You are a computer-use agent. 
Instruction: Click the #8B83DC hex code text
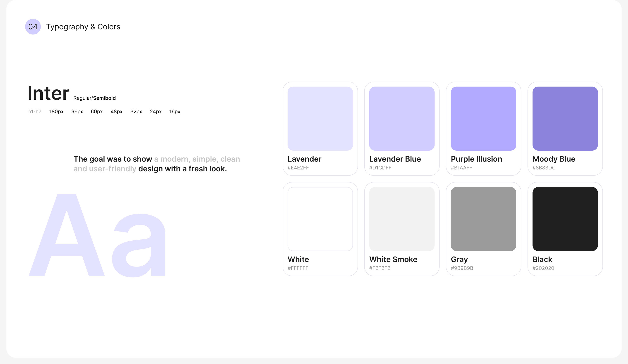544,168
